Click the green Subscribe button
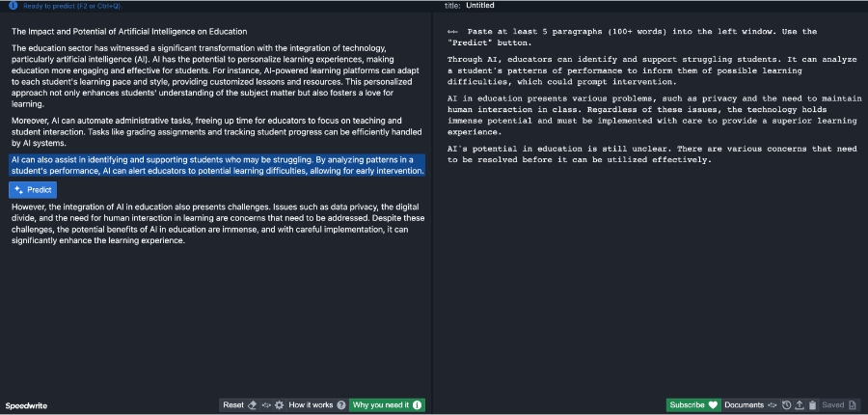The image size is (868, 415). tap(692, 405)
